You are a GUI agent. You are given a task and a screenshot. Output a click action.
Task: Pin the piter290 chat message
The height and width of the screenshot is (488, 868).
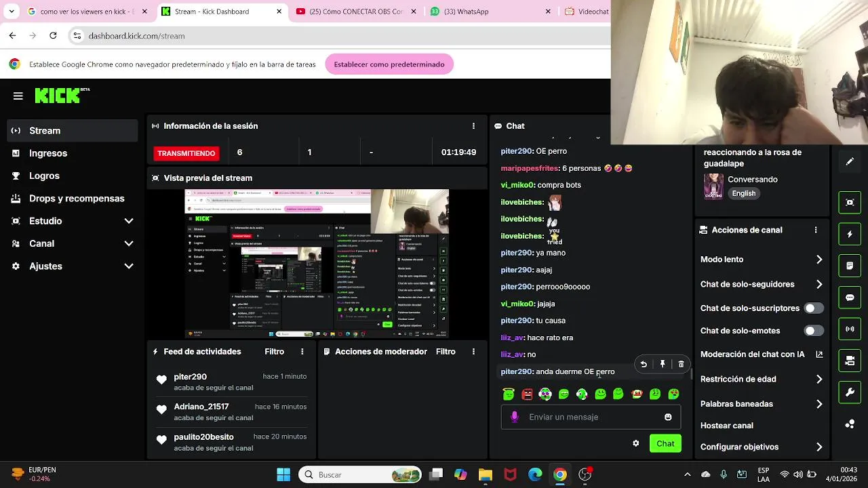click(663, 365)
